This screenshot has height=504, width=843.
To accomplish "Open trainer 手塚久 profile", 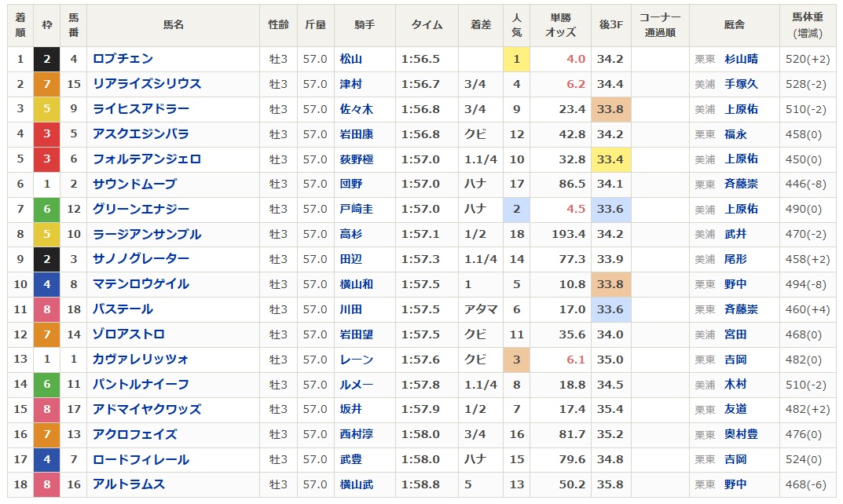I will [741, 84].
